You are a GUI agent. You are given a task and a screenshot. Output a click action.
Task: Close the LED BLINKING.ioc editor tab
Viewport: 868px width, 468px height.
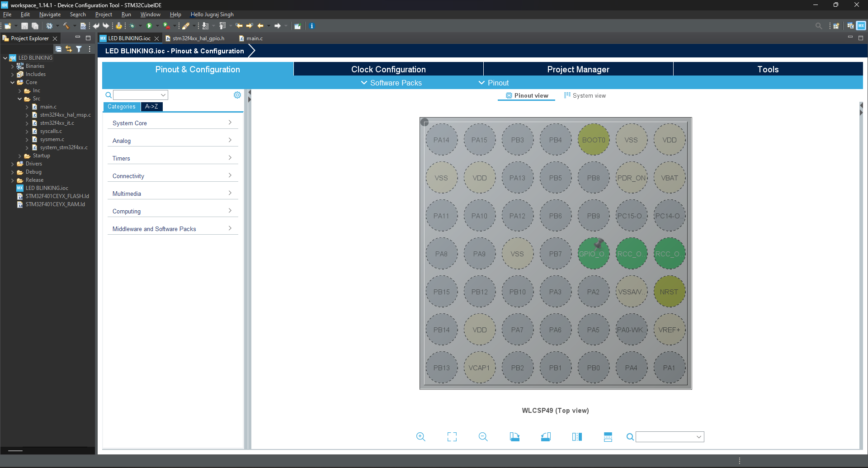click(x=157, y=38)
